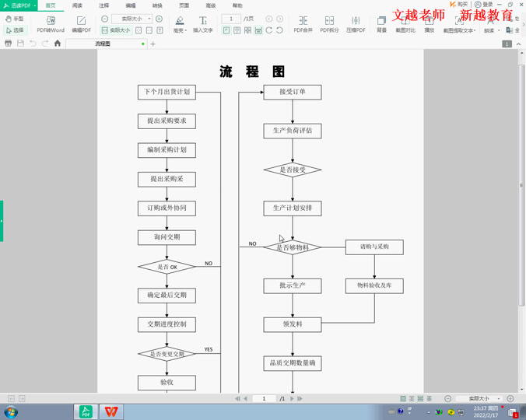Open the 编辑PDF edit tool

(81, 23)
